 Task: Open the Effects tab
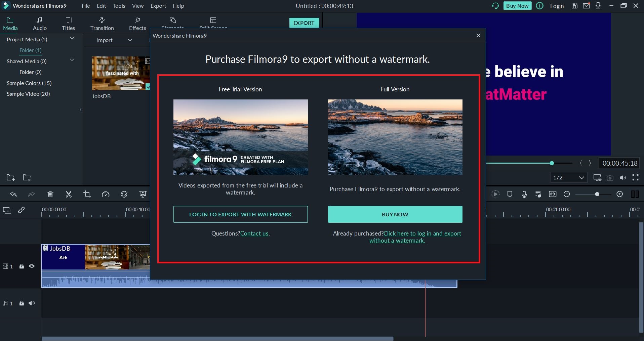tap(137, 24)
